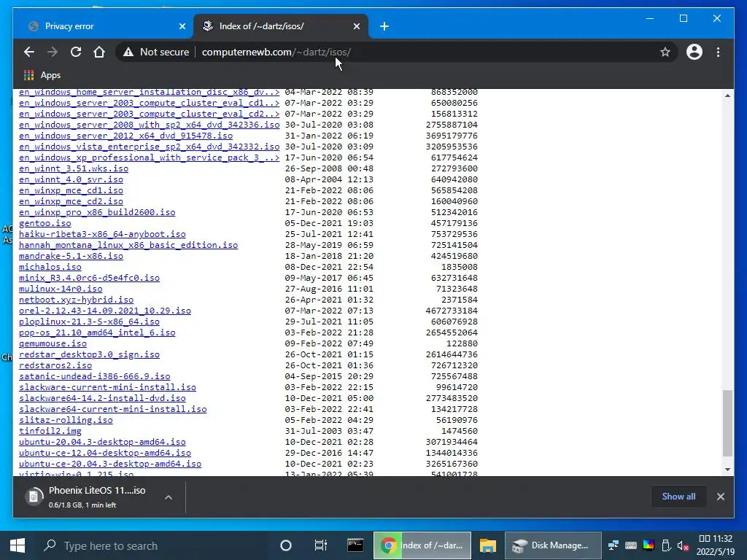Screen dimensions: 747x560
Task: Open pop-os_21.10_amd64_intel_6.iso
Action: coord(97,332)
